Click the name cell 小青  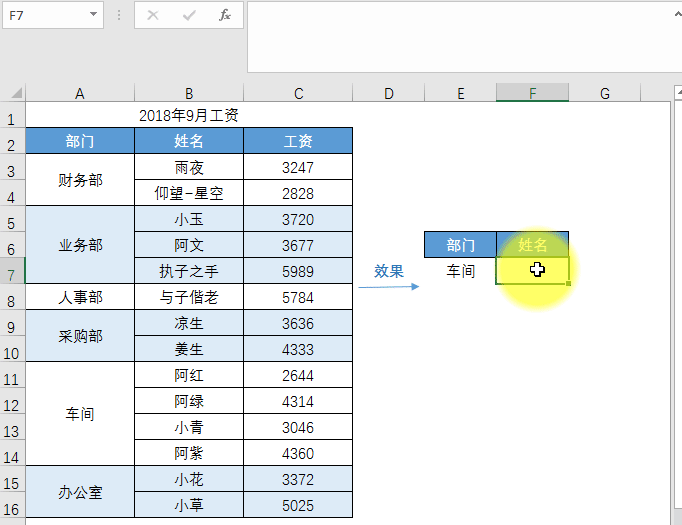(189, 427)
